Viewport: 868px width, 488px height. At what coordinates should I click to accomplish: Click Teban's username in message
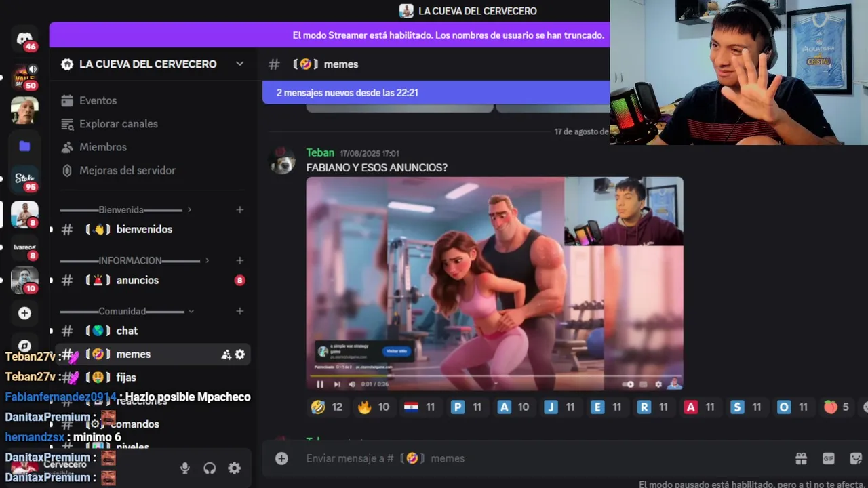pos(320,152)
